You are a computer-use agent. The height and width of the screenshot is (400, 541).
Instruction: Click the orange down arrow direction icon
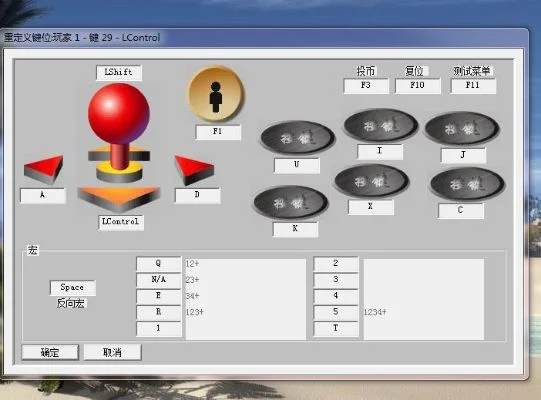click(x=119, y=199)
